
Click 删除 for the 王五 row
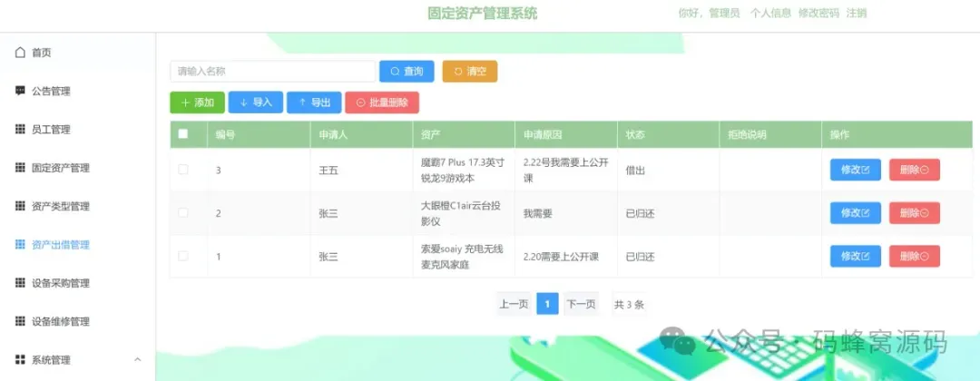click(x=915, y=170)
